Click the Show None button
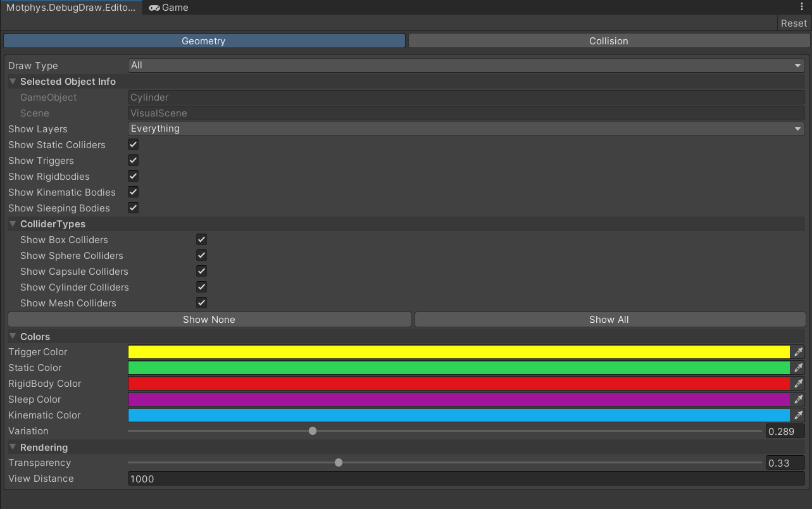812x509 pixels. click(209, 319)
